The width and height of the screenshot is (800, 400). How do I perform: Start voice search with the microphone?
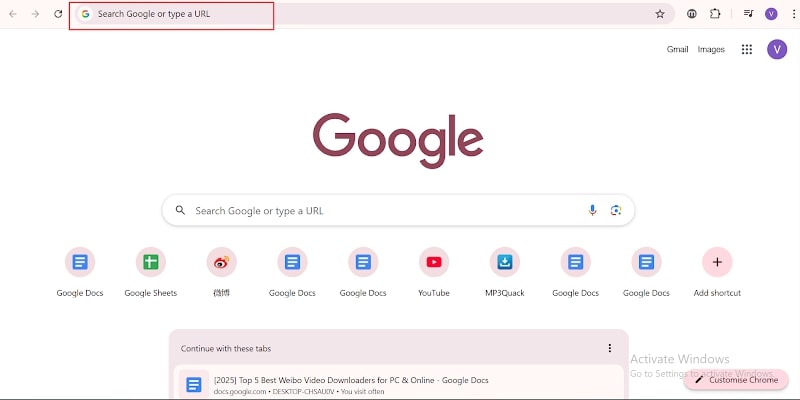592,210
